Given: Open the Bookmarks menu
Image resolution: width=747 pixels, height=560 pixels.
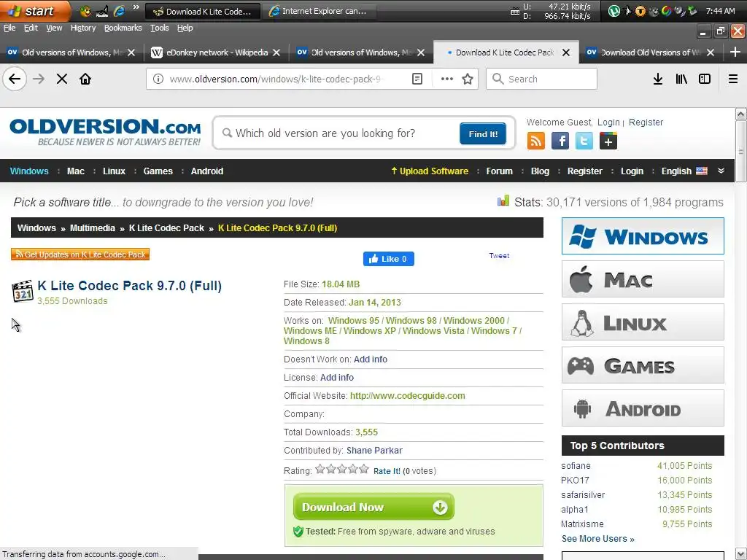Looking at the screenshot, I should (x=123, y=28).
